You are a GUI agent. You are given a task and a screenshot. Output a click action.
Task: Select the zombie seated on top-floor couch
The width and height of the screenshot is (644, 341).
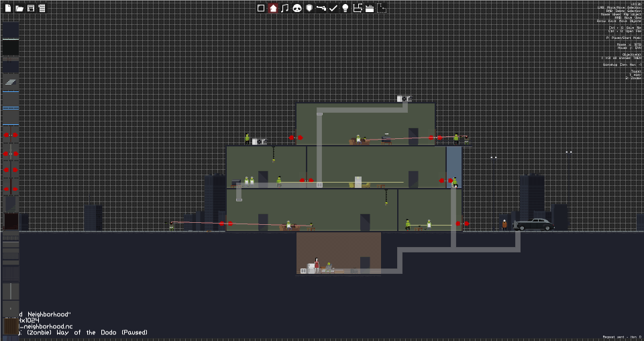tap(358, 140)
